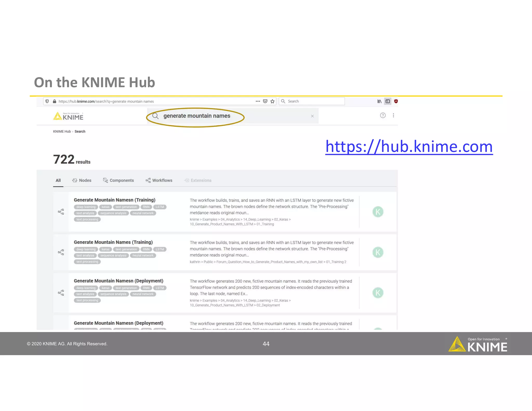
Task: Click workflow icon of first Generate Mountain Namesn (Deployment)
Action: 61,293
